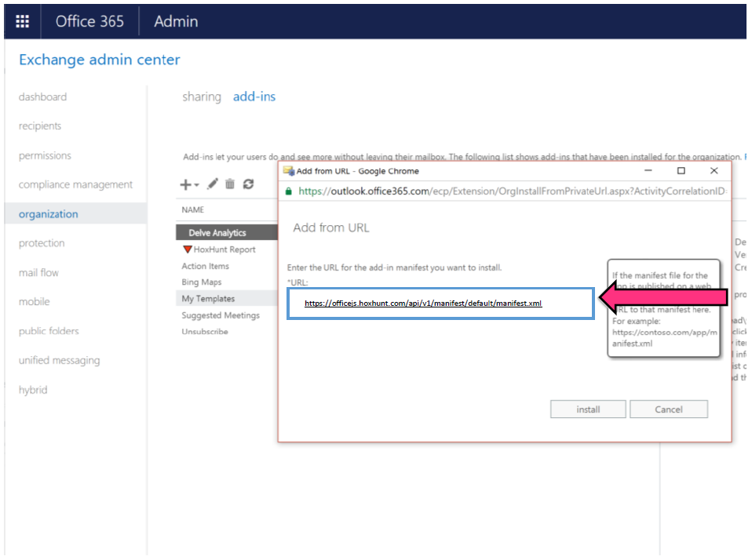Open protection in the left navigation
752x560 pixels.
point(42,243)
